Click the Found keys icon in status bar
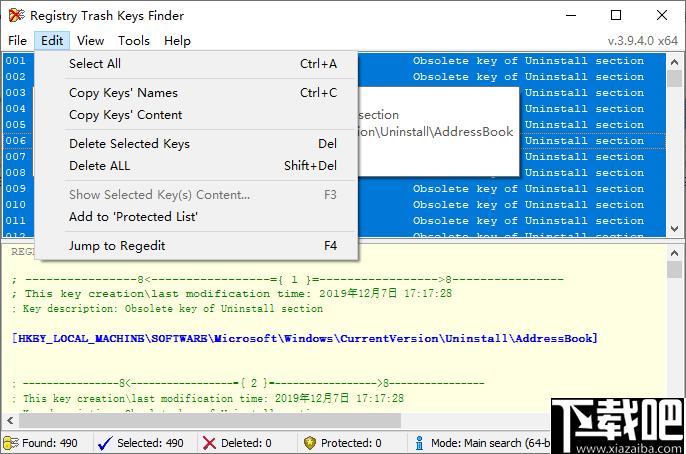Screen dimensions: 686x454 point(11,443)
